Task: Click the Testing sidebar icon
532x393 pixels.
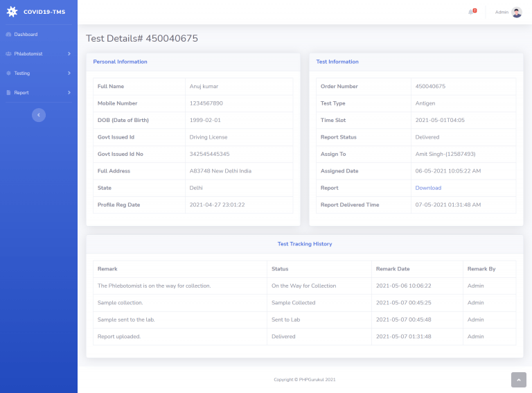Action: pos(8,73)
